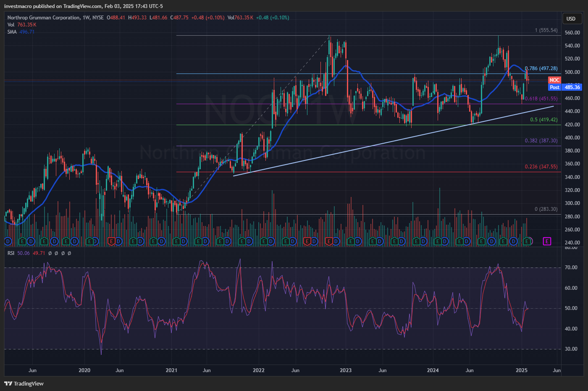Click the 2020 label on the time axis
Screen dimensions: 588x391
[x=84, y=370]
